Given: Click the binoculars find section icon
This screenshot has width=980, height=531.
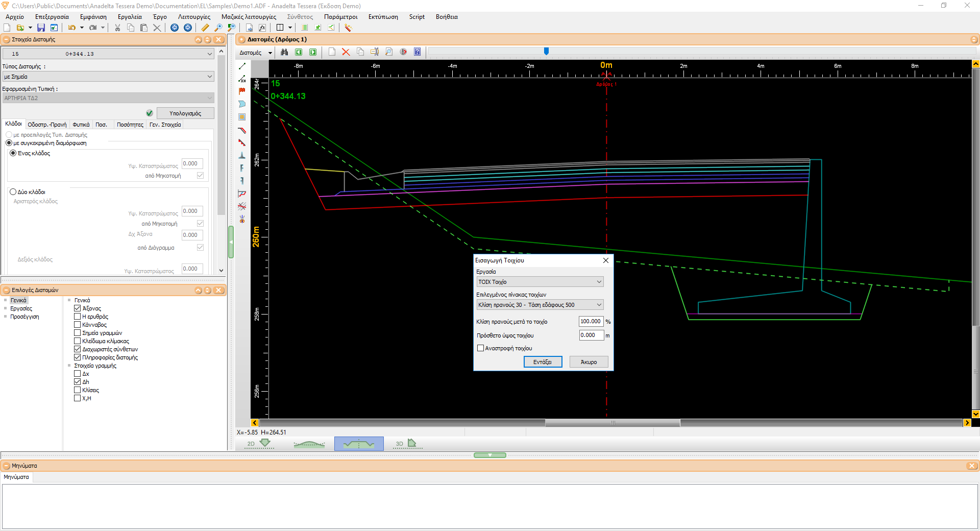Looking at the screenshot, I should [x=284, y=52].
